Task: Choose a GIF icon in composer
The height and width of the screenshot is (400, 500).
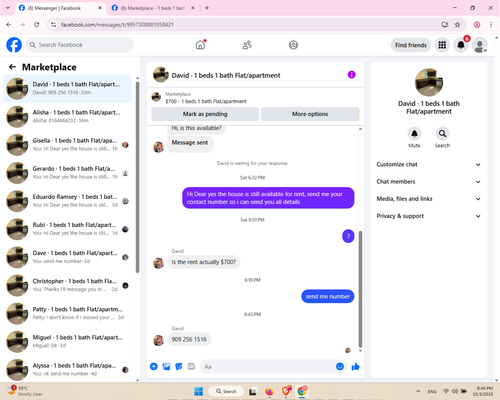Action: coord(191,367)
